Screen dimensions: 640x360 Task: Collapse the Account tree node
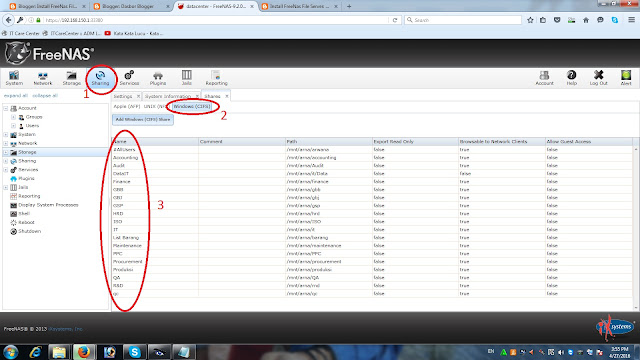6,108
